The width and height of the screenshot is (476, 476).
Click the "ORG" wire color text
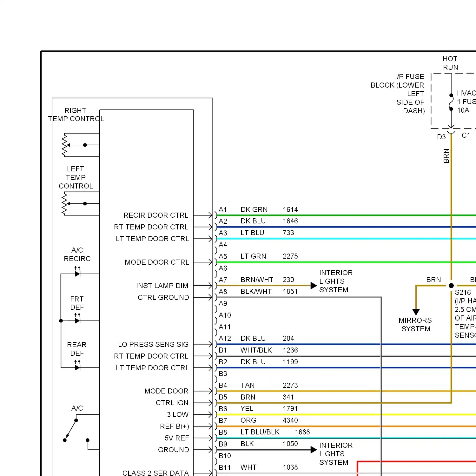point(248,420)
